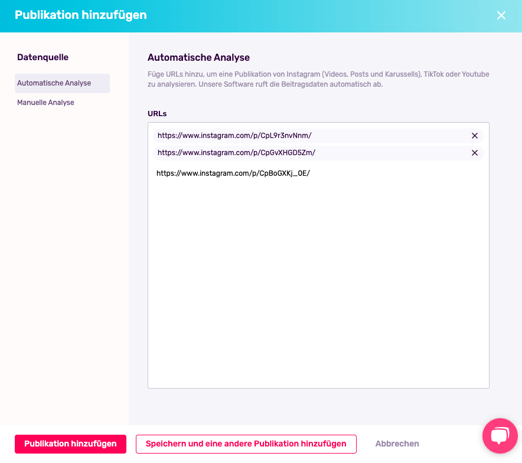Click the empty area of the URLs box
Viewport: 522px width, 463px height.
coord(318,283)
